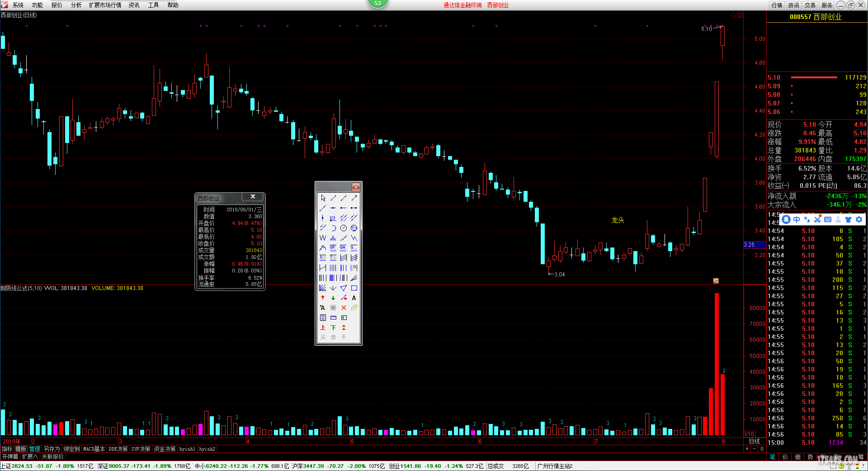Select the vertical line drawing tool
Screen dimensions: 868x471
323,218
